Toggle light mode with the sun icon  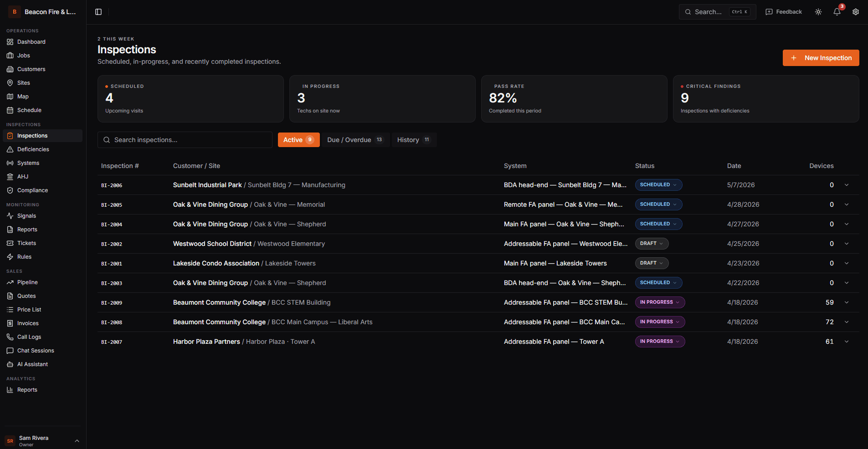click(817, 12)
